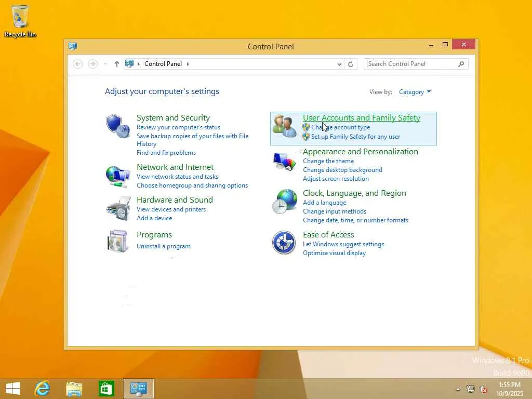Click the Control Panel taskbar button

pyautogui.click(x=138, y=389)
